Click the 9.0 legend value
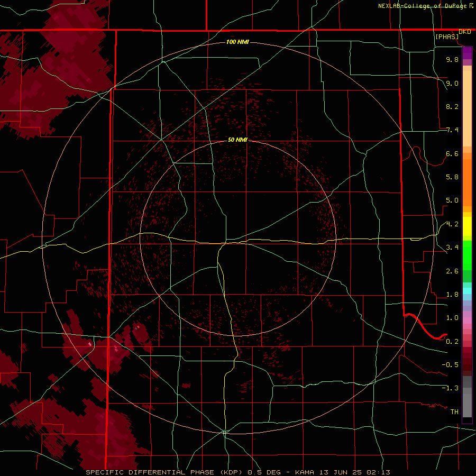 pyautogui.click(x=452, y=83)
